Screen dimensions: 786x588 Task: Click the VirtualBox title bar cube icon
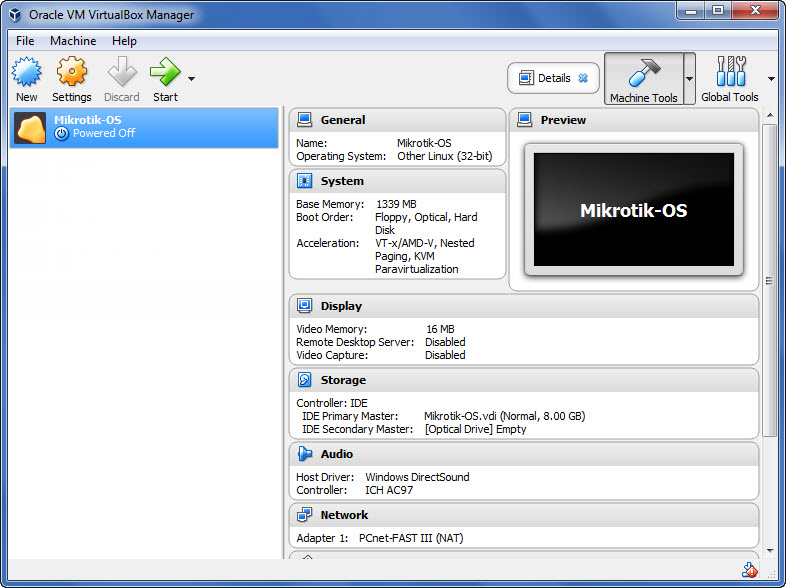pyautogui.click(x=15, y=15)
